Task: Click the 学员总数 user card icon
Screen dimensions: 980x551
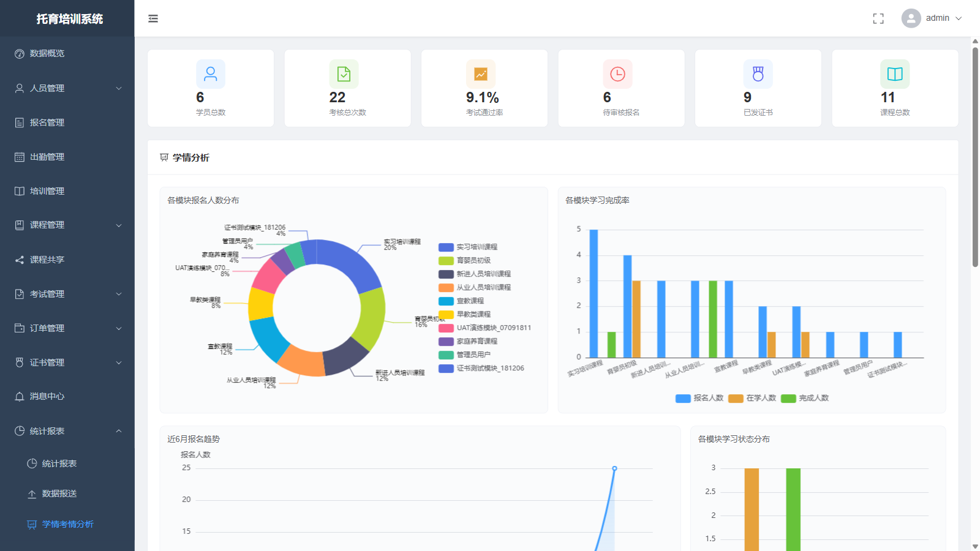Action: pos(211,74)
